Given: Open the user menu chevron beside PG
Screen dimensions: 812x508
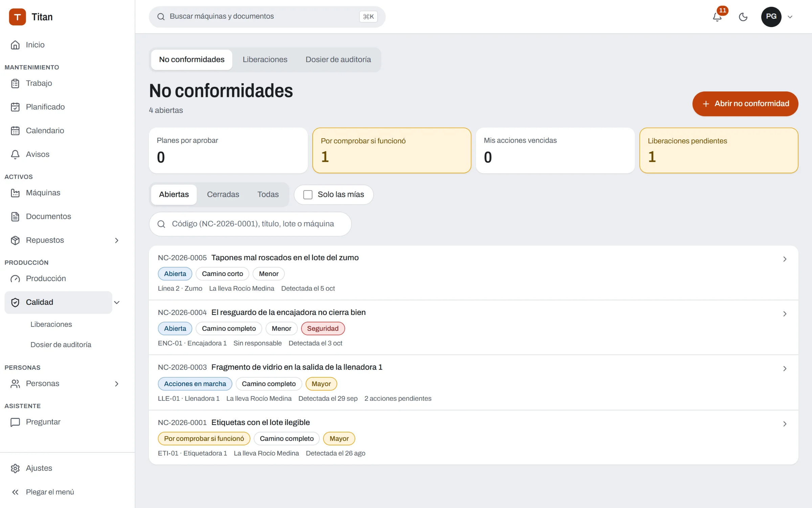Looking at the screenshot, I should coord(790,17).
